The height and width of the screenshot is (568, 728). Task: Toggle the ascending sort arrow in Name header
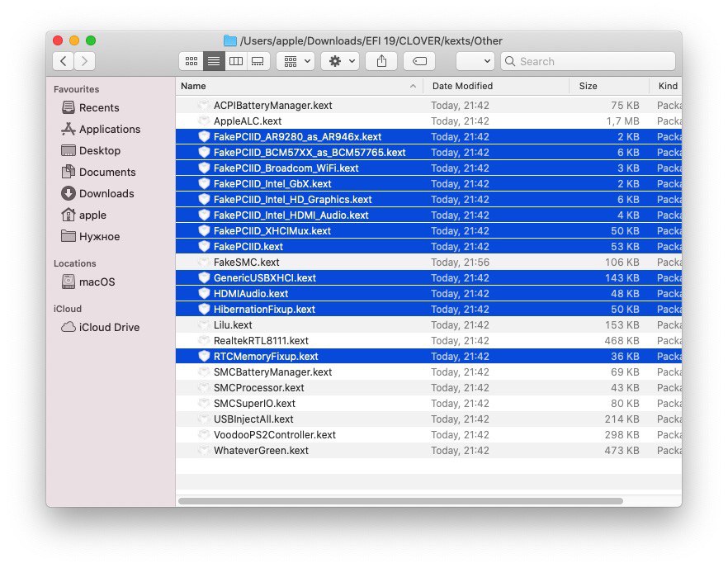pyautogui.click(x=413, y=86)
